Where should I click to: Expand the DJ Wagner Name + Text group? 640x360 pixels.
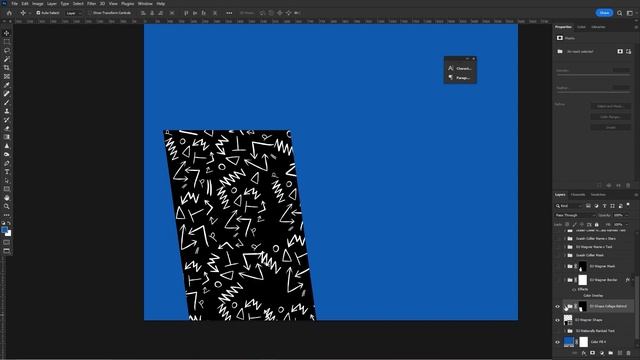pos(565,247)
